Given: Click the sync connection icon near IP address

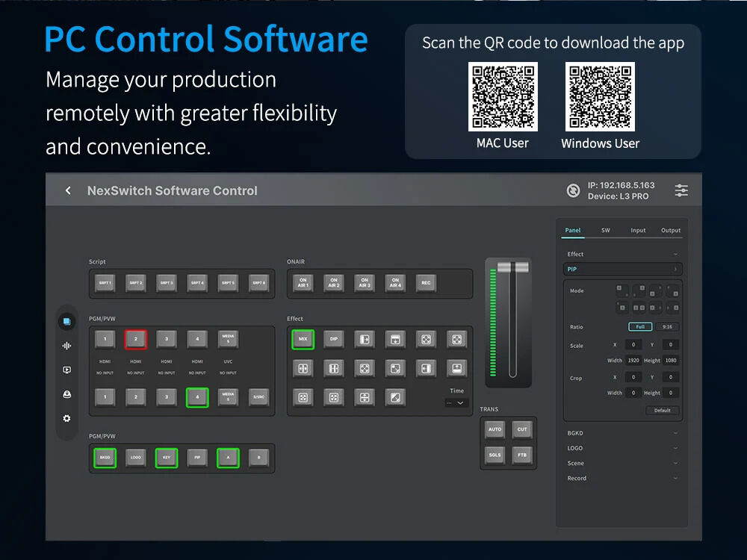Looking at the screenshot, I should pyautogui.click(x=573, y=190).
